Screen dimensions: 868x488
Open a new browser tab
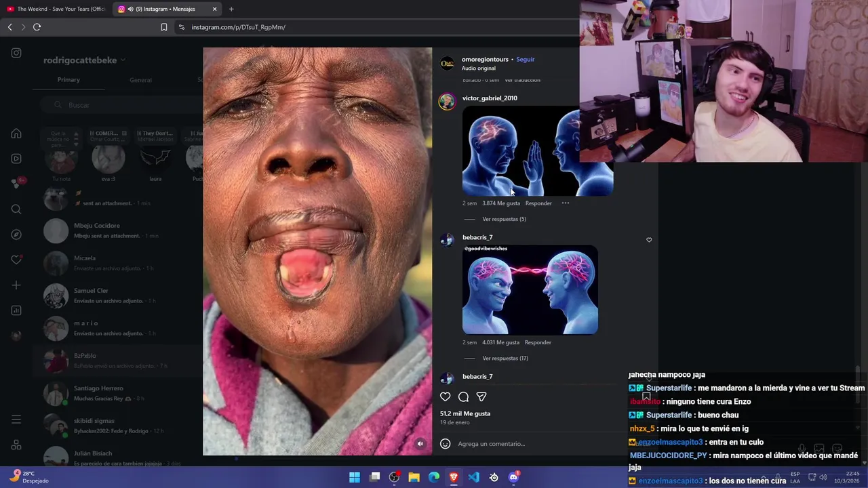(231, 9)
